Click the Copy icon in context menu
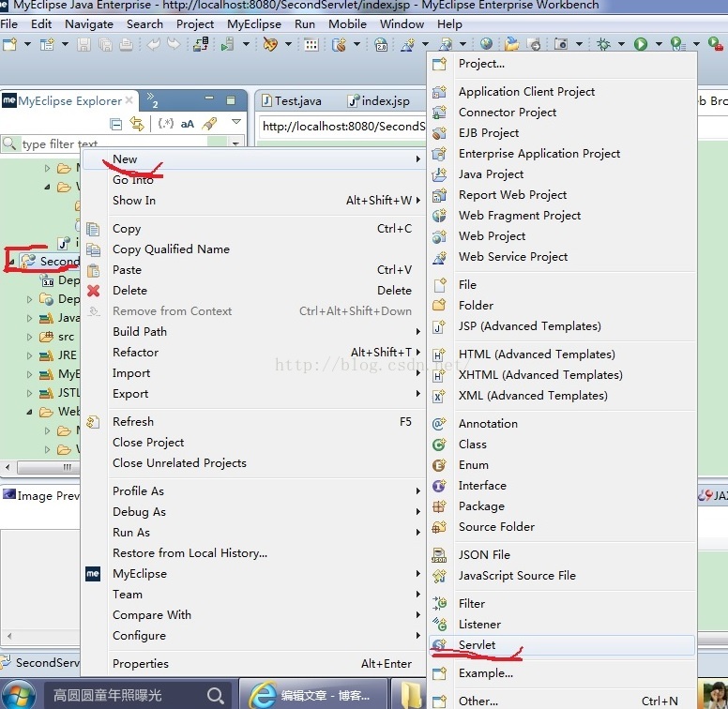This screenshot has height=709, width=728. click(x=93, y=229)
